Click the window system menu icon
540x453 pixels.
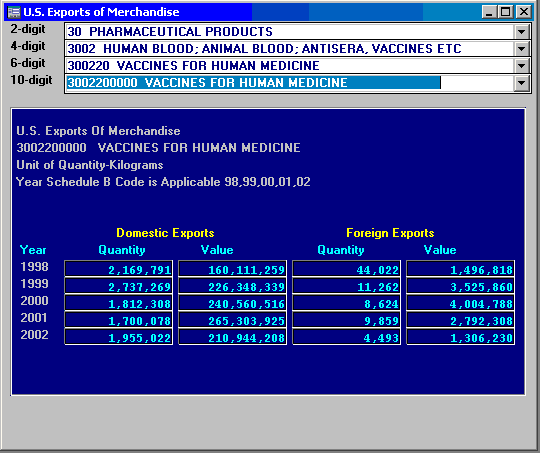(14, 12)
